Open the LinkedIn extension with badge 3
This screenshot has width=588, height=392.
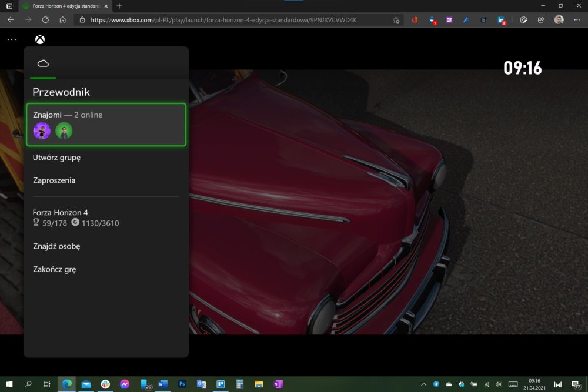click(502, 21)
